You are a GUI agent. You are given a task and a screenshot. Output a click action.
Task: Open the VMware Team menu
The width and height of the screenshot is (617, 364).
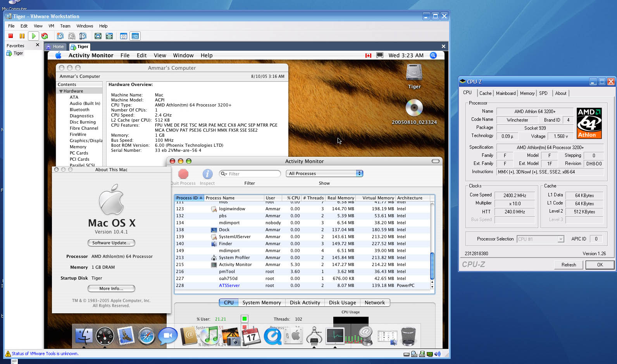(x=65, y=26)
